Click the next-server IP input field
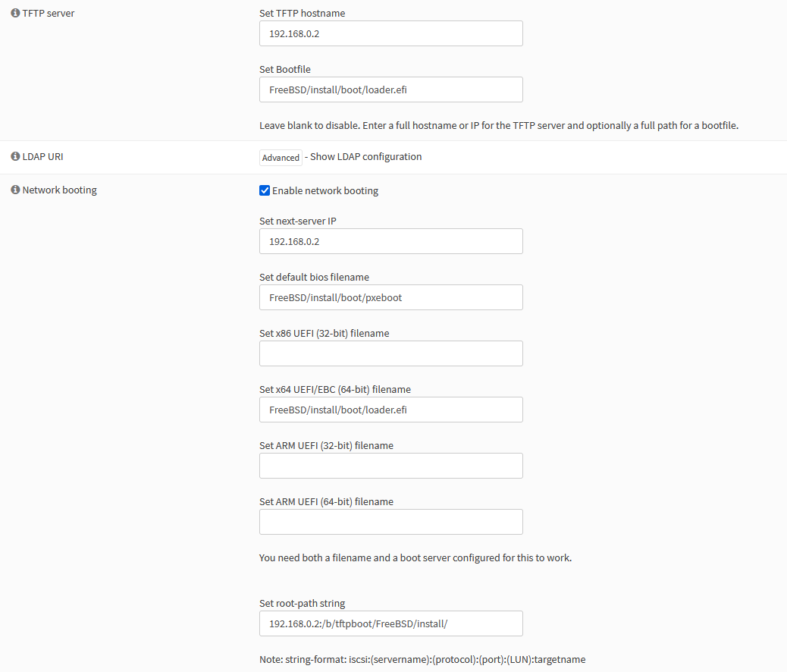This screenshot has width=787, height=672. 390,241
